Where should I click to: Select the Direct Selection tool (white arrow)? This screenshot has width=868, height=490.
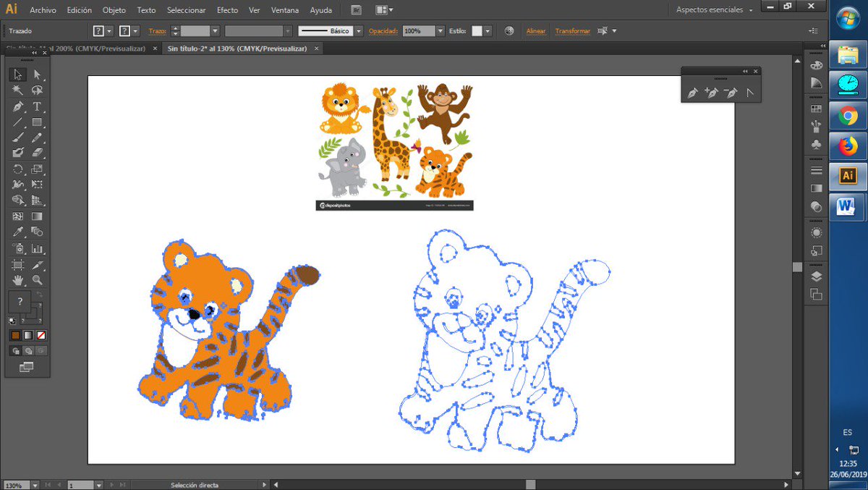click(x=37, y=75)
